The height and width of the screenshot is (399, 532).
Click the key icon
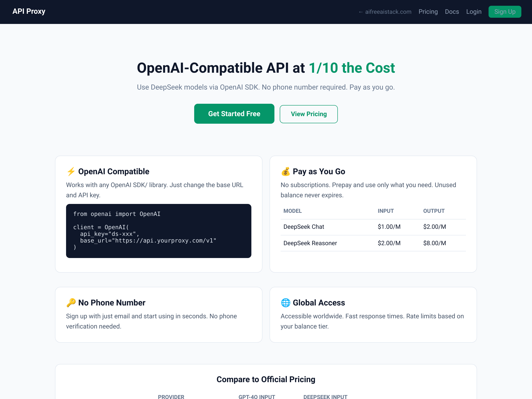click(71, 303)
